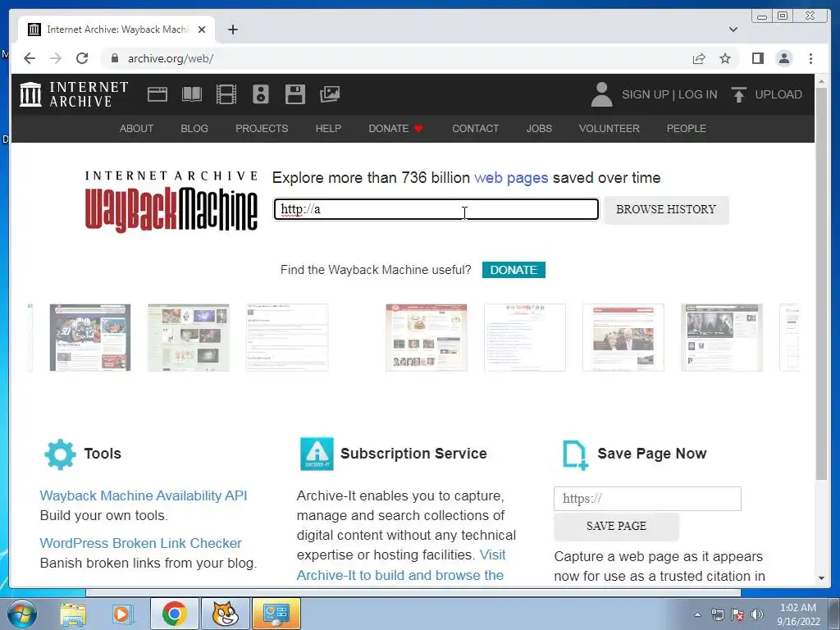The width and height of the screenshot is (840, 630).
Task: Open the BLOG menu item
Action: pyautogui.click(x=194, y=129)
